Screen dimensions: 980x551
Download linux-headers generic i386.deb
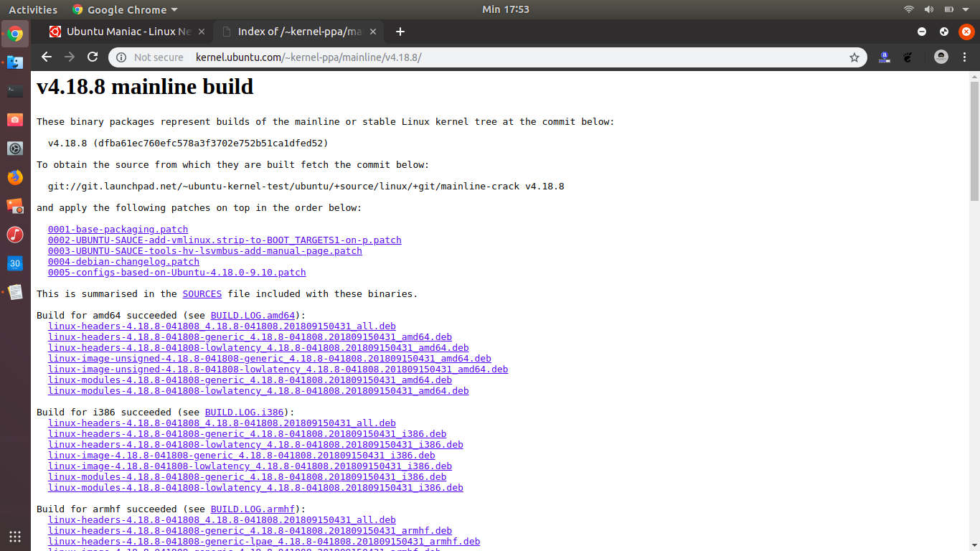coord(247,434)
